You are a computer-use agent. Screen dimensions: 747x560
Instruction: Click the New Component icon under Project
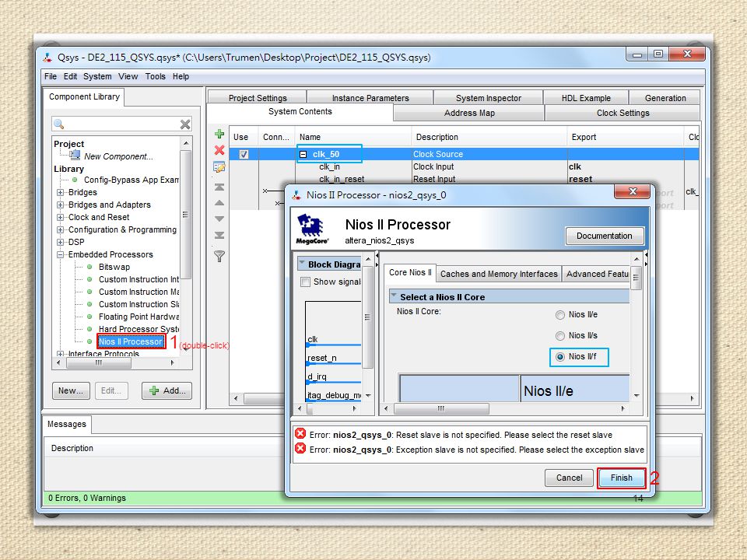coord(75,155)
